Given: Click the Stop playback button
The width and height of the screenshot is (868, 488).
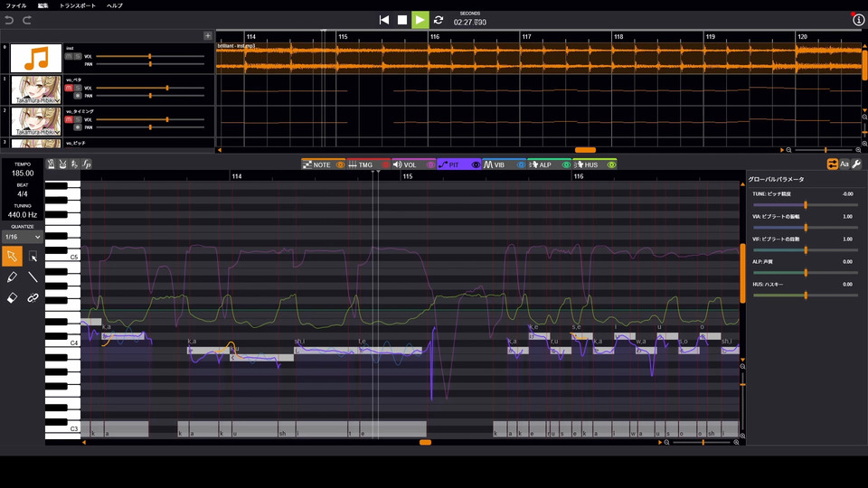Looking at the screenshot, I should (x=402, y=20).
